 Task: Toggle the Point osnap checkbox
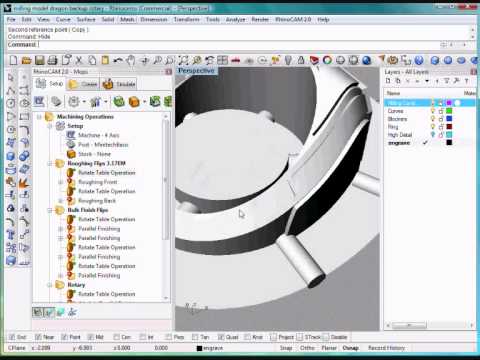pos(64,337)
